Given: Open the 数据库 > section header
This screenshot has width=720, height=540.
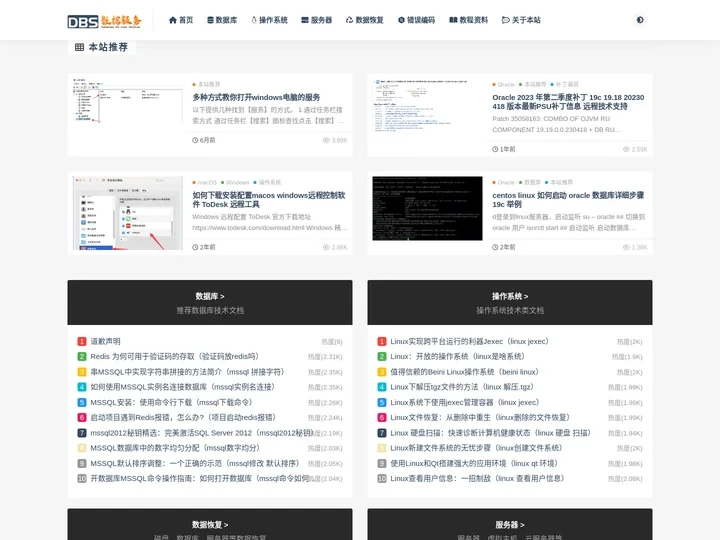Looking at the screenshot, I should coord(210,297).
